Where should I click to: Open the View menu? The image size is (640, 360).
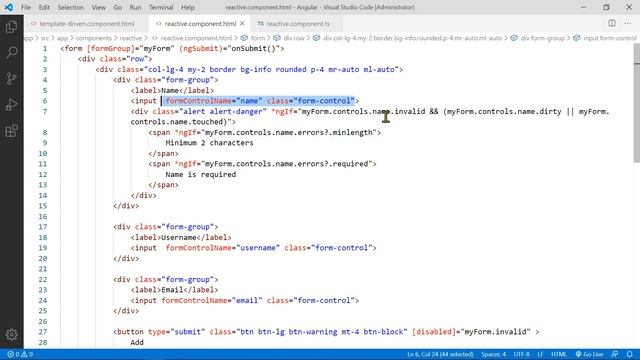point(98,7)
